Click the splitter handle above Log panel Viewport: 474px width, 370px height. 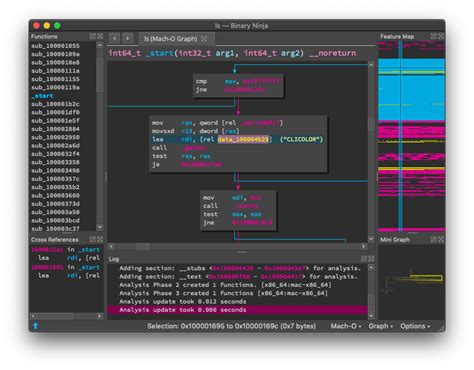[242, 252]
